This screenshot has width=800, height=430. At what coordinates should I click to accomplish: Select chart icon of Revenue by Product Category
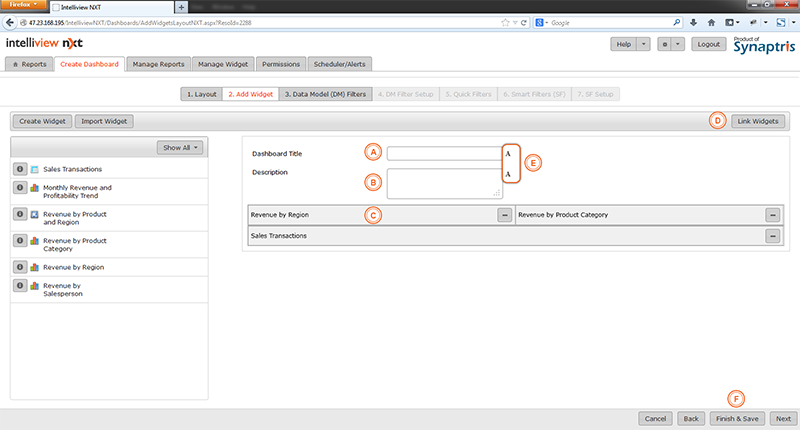35,240
